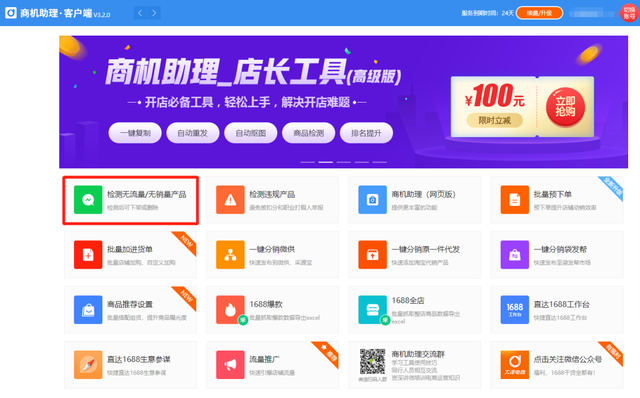Select the last banner carousel indicator

pyautogui.click(x=380, y=162)
